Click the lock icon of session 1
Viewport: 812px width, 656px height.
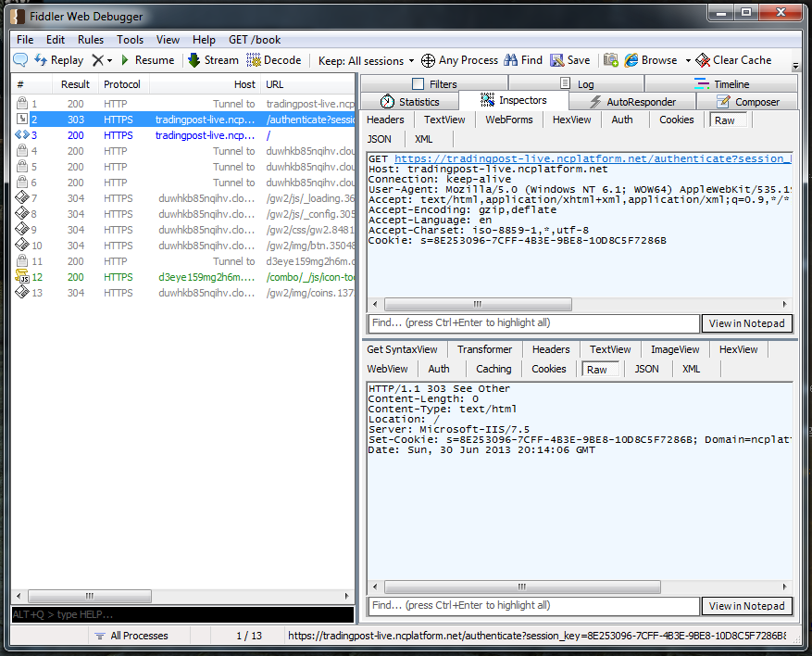pos(21,103)
